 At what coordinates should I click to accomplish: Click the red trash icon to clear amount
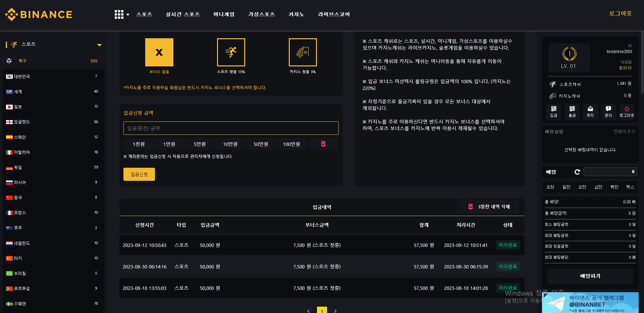pos(323,144)
